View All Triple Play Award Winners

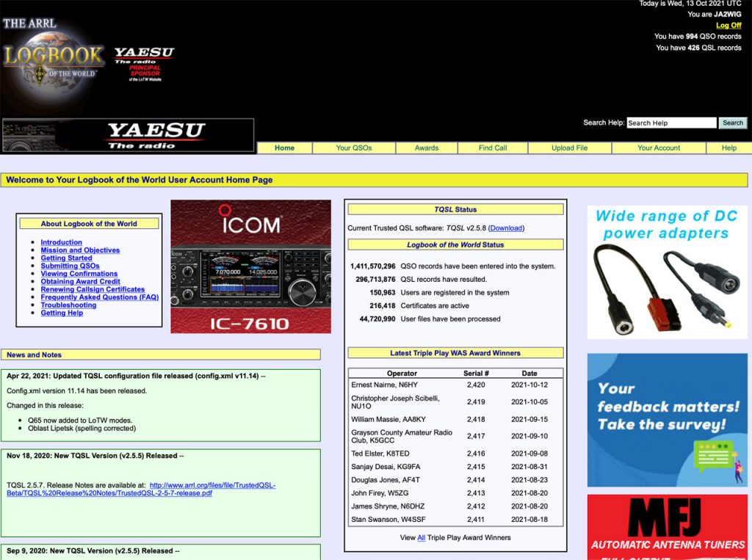click(x=422, y=537)
